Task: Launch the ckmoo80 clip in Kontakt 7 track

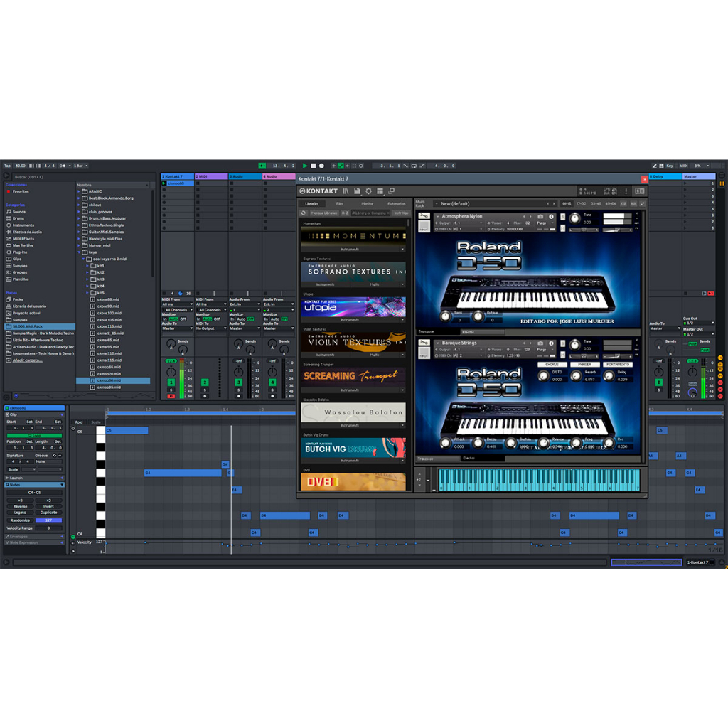Action: [164, 183]
